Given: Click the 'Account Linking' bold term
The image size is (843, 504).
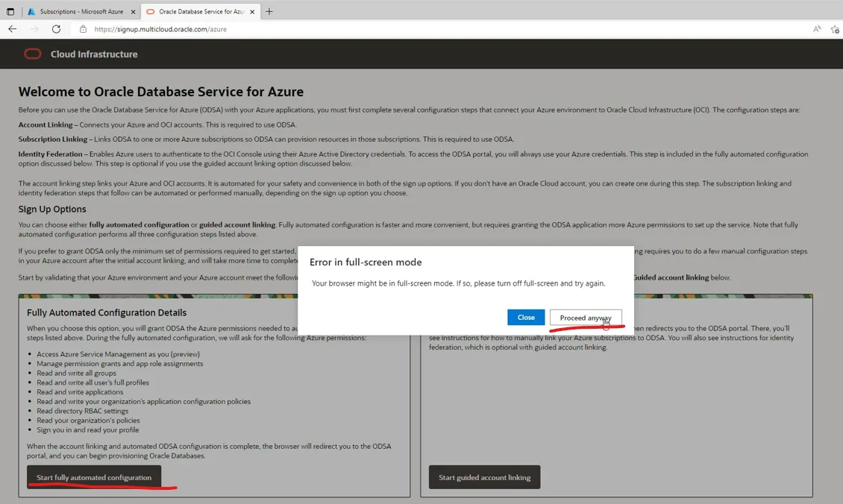Looking at the screenshot, I should (46, 125).
